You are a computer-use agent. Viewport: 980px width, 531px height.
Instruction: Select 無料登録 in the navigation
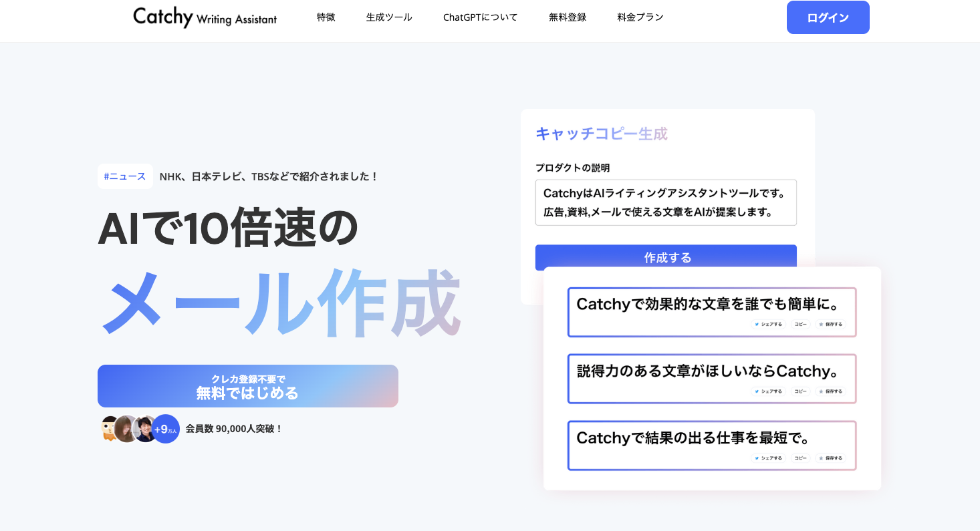click(568, 17)
